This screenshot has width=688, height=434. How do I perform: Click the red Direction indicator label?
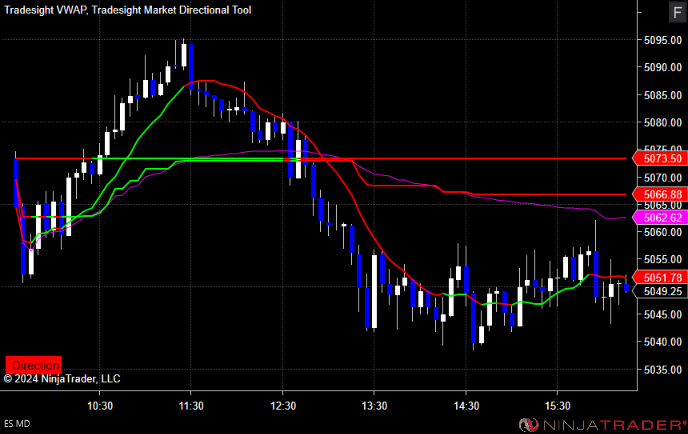34,365
